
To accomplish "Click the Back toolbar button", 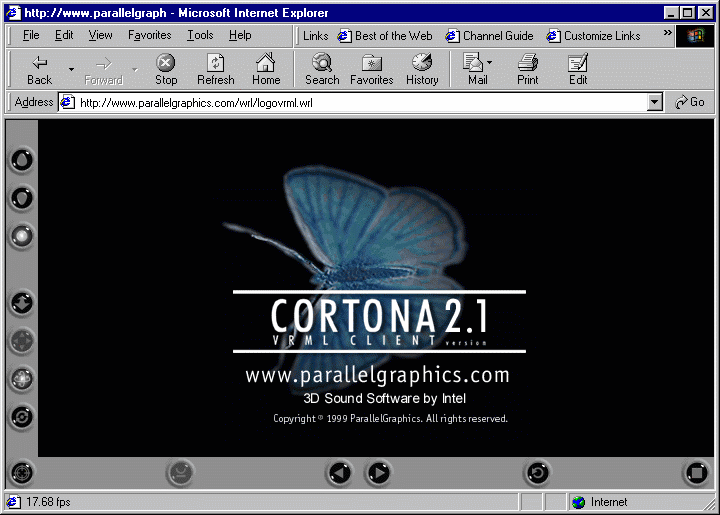I will (x=39, y=70).
